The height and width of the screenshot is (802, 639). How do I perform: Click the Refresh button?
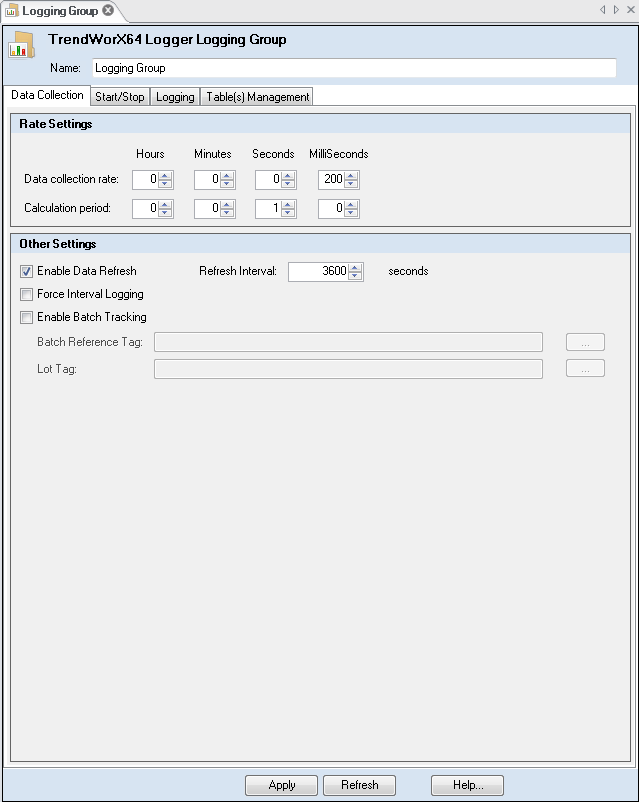tap(359, 785)
